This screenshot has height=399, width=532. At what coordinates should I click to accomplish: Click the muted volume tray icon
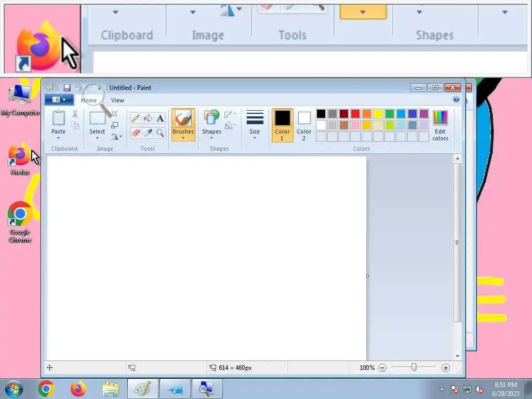[x=480, y=390]
